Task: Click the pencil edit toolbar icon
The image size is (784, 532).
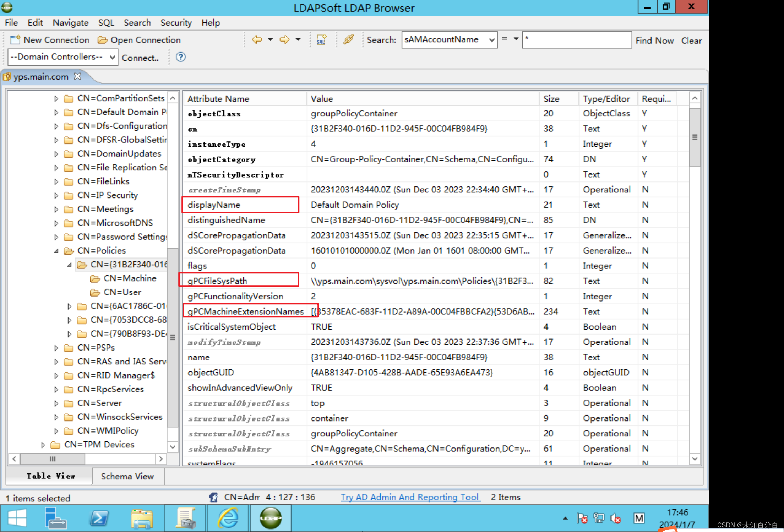Action: tap(348, 39)
